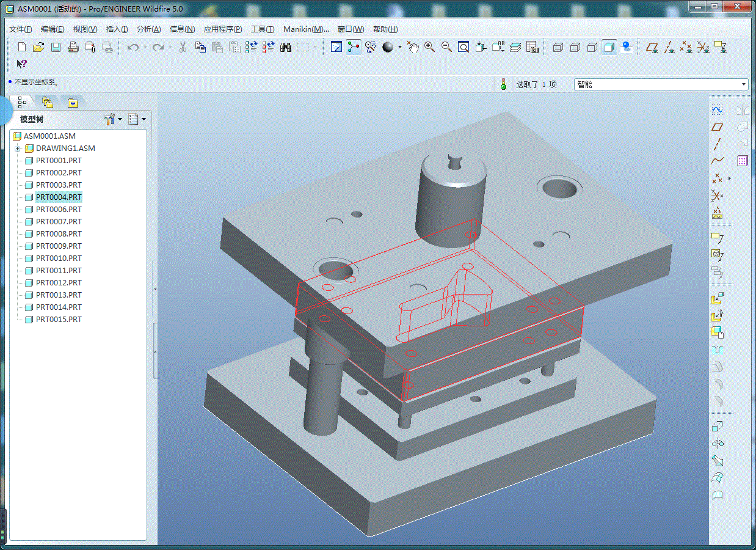Click the Datum Plane tool in right toolbar
The width and height of the screenshot is (756, 550).
[x=718, y=127]
